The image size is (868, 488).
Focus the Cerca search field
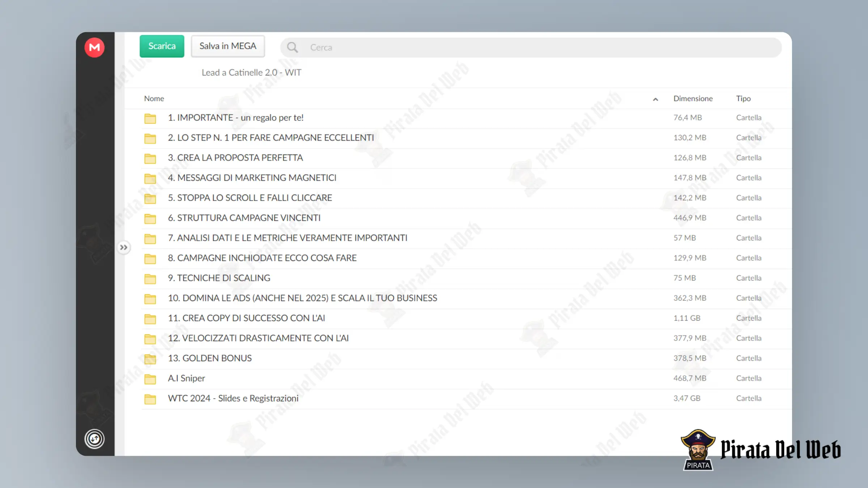pos(531,47)
